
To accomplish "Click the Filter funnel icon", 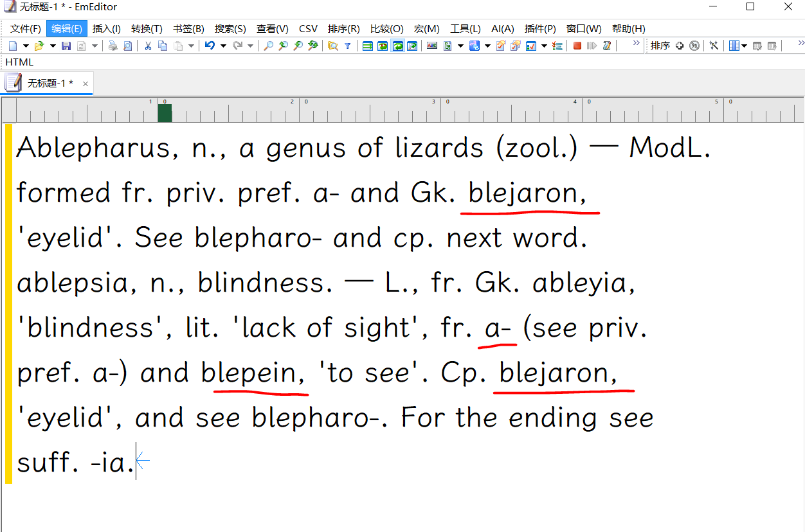I will [348, 46].
